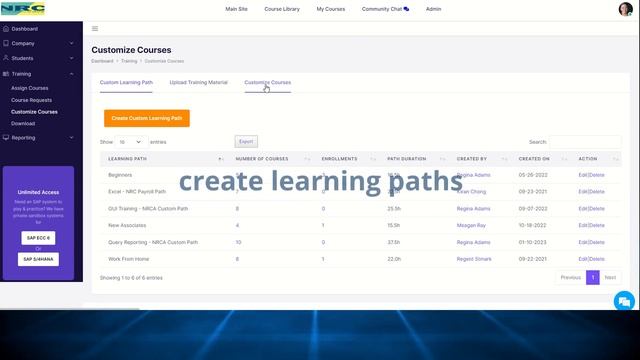Click the Next pagination button
Viewport: 640px width, 360px height.
[610, 278]
